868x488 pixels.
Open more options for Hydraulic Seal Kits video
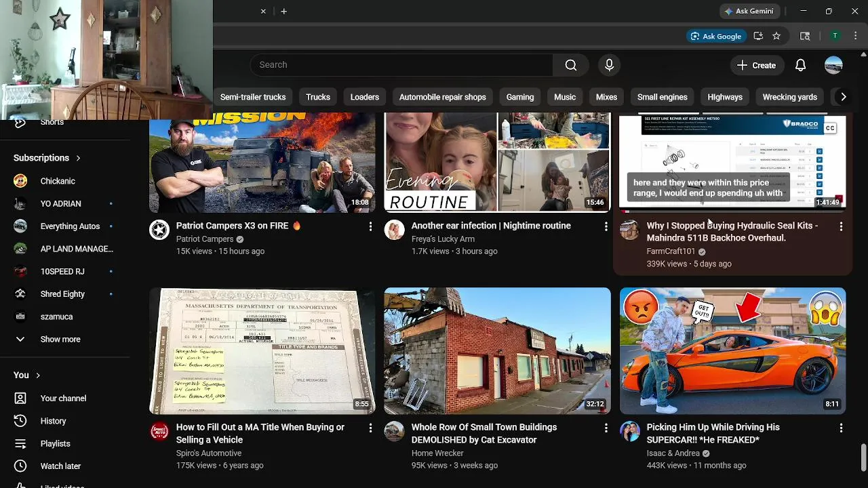841,226
